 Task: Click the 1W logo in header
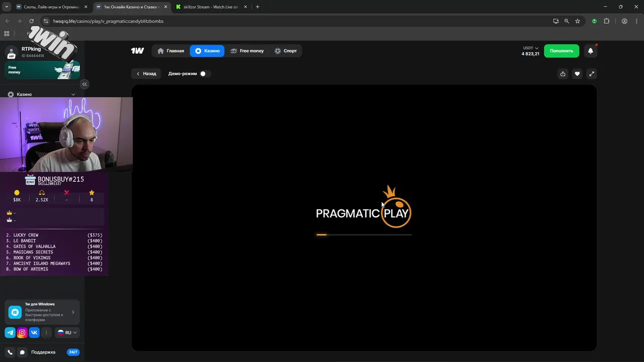[x=137, y=51]
